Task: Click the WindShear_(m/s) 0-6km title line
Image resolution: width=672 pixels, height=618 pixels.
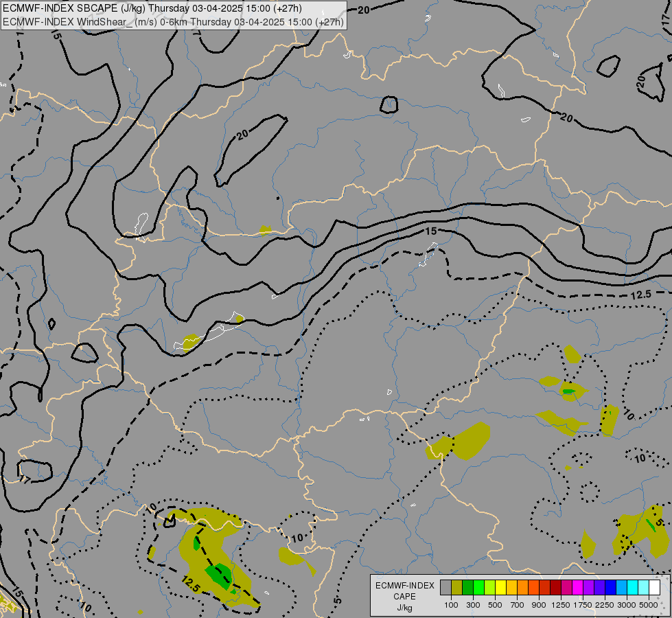Action: tap(173, 22)
